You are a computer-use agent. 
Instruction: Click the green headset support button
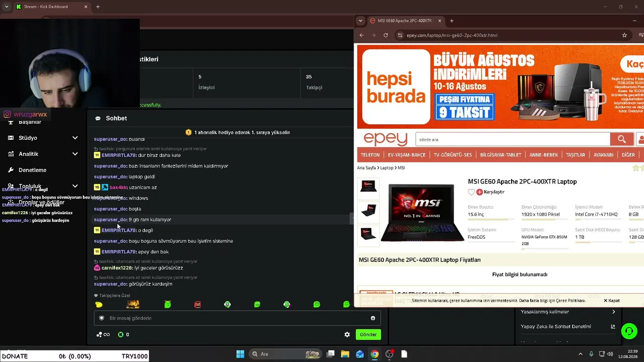click(629, 331)
